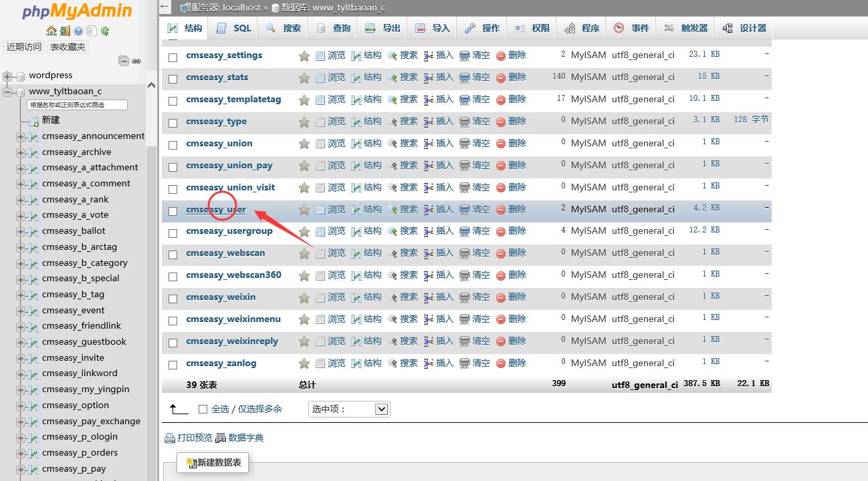Click the phpMyAdmin home icon
This screenshot has width=868, height=481.
tap(51, 31)
